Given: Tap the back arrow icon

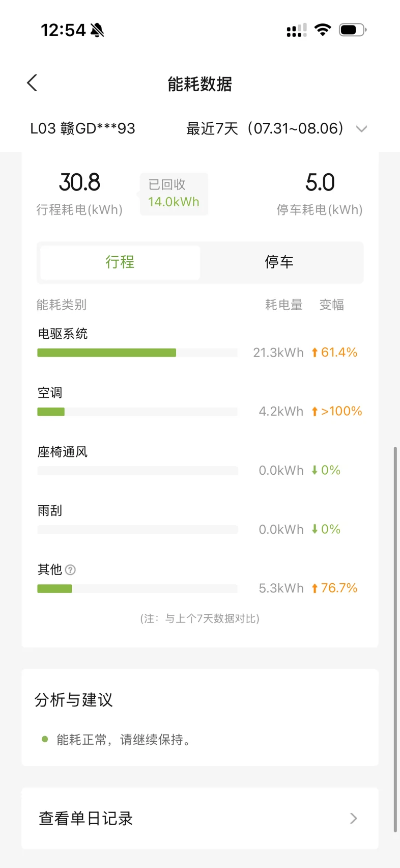Looking at the screenshot, I should (32, 83).
